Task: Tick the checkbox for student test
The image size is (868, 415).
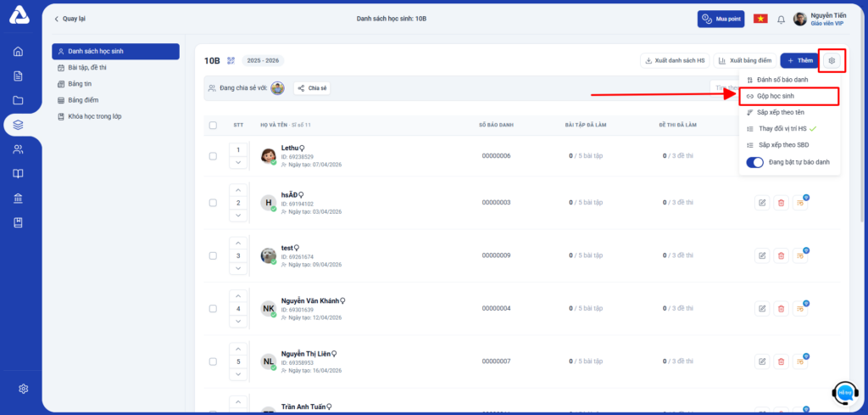Action: pyautogui.click(x=213, y=256)
